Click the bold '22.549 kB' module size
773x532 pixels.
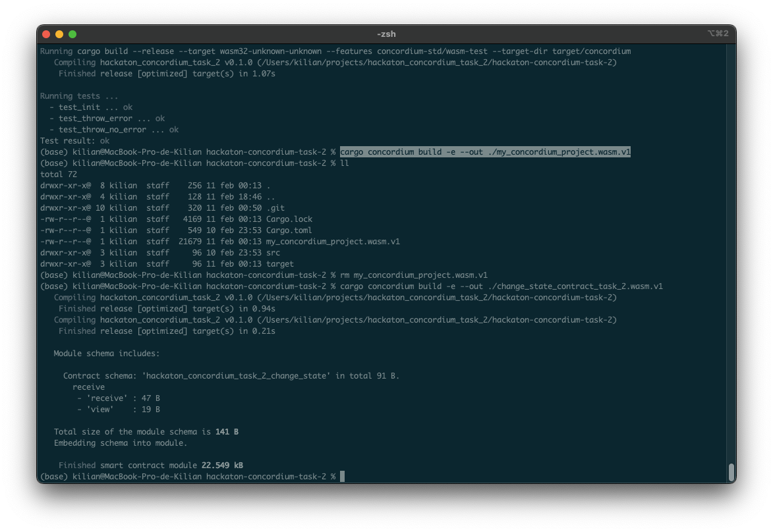pos(222,465)
